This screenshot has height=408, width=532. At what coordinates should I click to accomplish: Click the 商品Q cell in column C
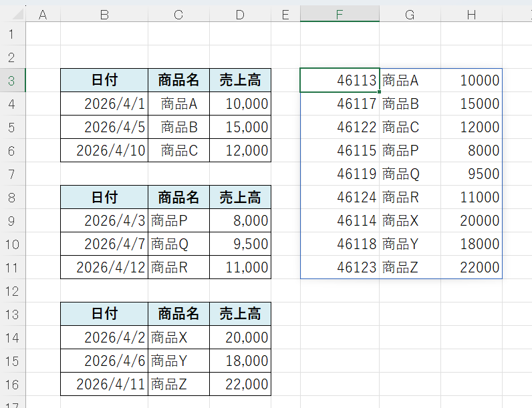click(x=178, y=244)
